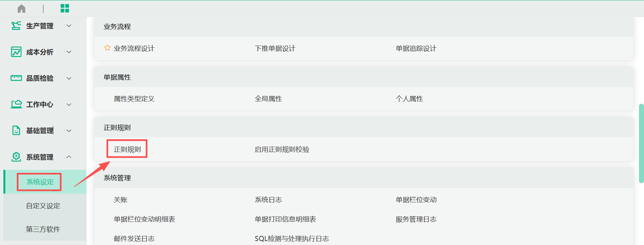Open the 正则规则 link

(127, 149)
